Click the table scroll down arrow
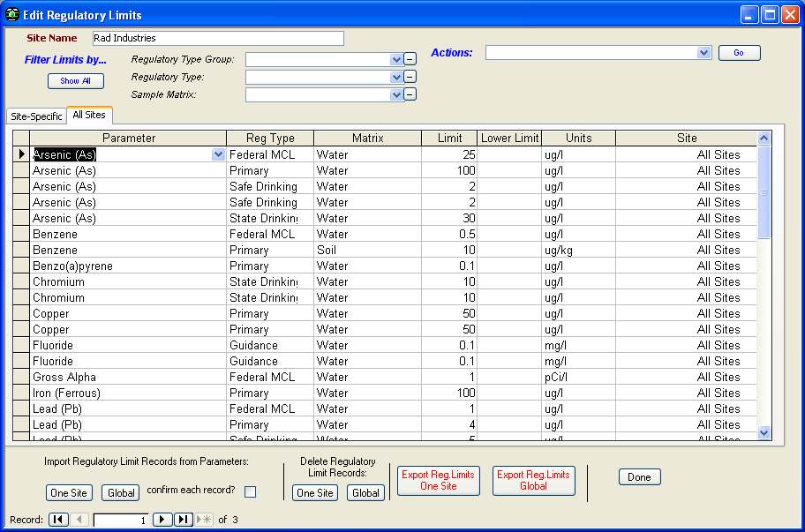The height and width of the screenshot is (532, 805). pyautogui.click(x=764, y=433)
